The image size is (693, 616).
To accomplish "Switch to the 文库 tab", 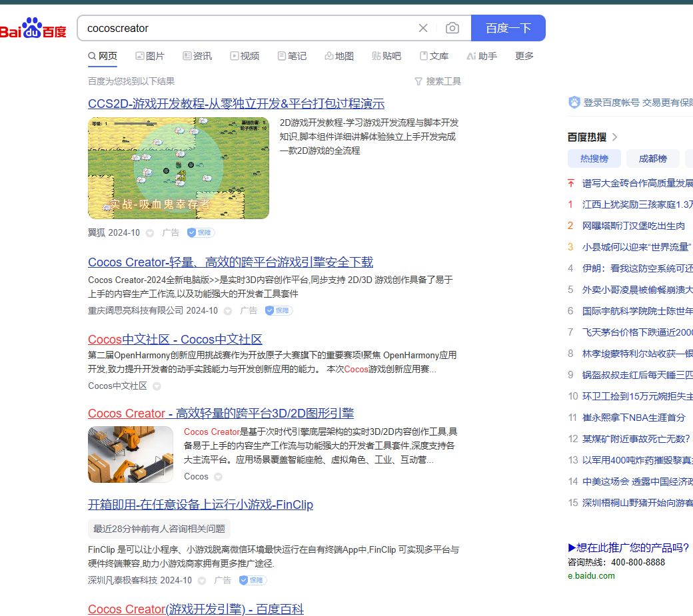I will point(434,56).
